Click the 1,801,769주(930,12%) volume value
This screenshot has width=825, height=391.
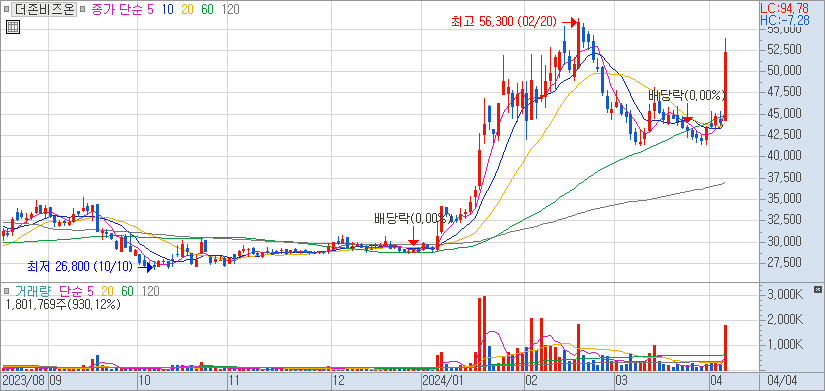point(63,304)
